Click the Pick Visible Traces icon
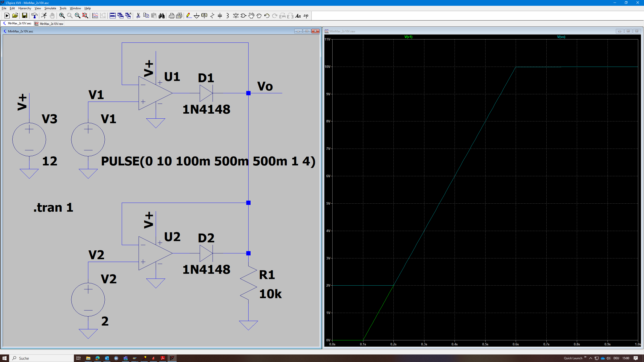This screenshot has width=644, height=362. 95,16
